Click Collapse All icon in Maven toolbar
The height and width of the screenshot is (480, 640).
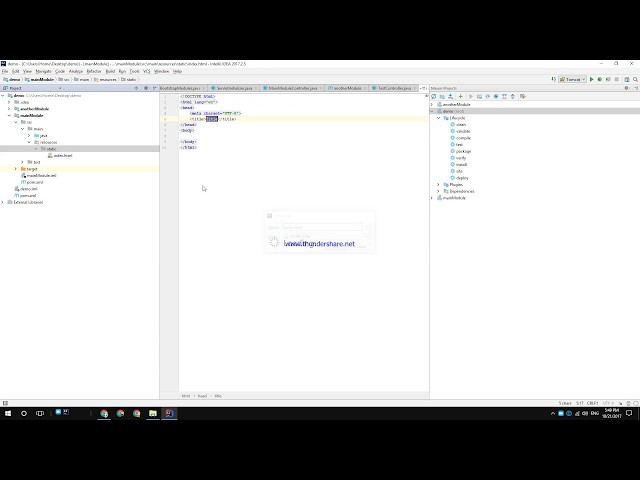click(513, 96)
